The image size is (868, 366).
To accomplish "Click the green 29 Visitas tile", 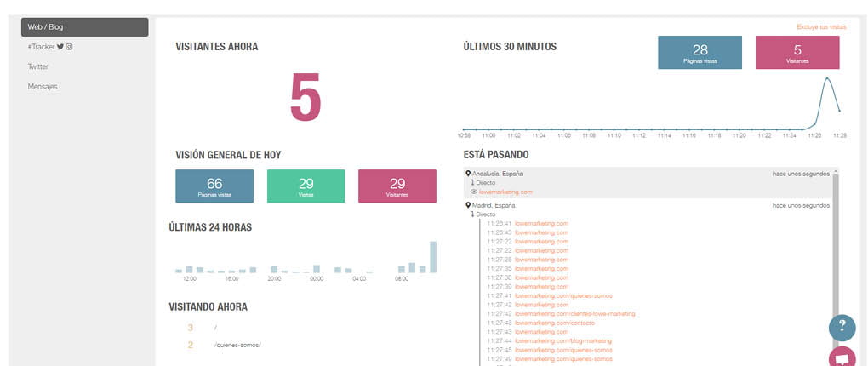I will pyautogui.click(x=306, y=186).
